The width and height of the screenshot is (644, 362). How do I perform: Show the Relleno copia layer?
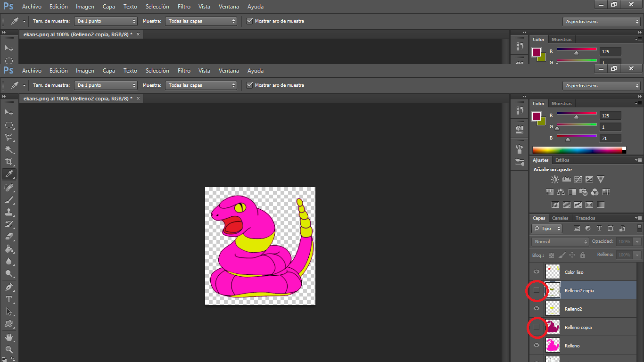point(536,327)
